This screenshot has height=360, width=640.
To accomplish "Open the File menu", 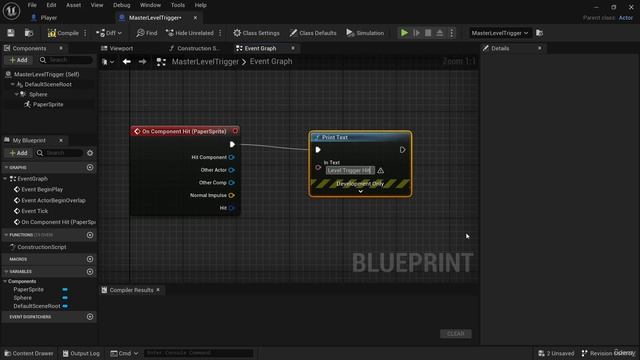I will 32,5.
